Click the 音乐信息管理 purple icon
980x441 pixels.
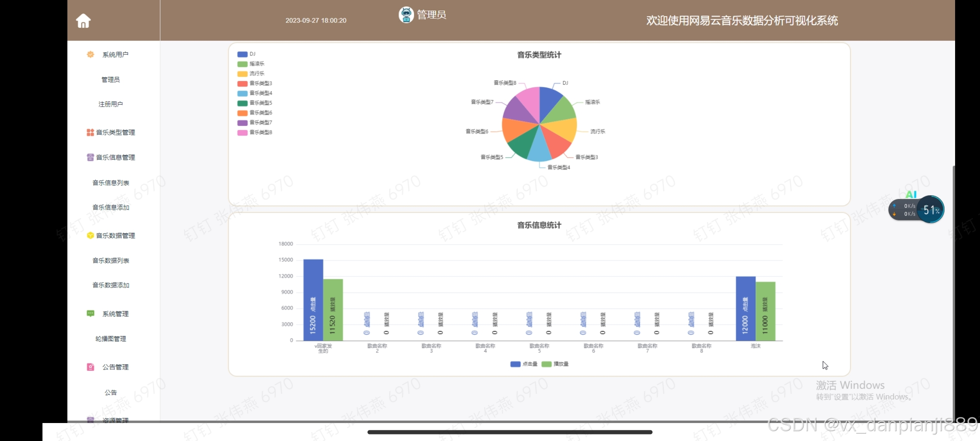click(90, 157)
